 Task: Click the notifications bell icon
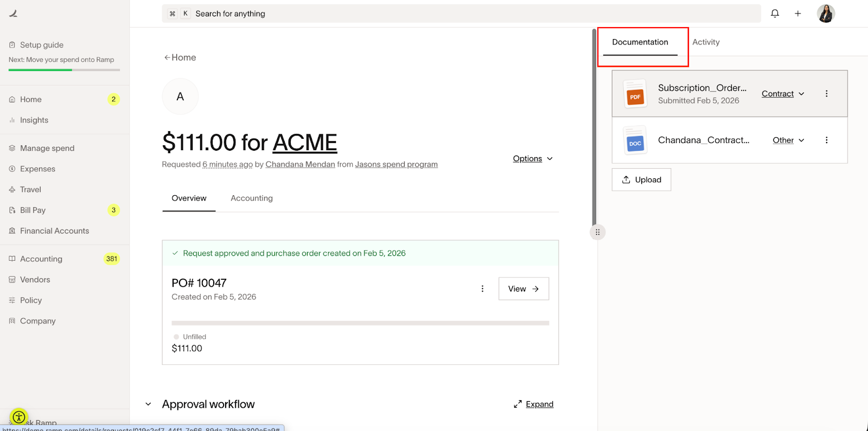(775, 14)
